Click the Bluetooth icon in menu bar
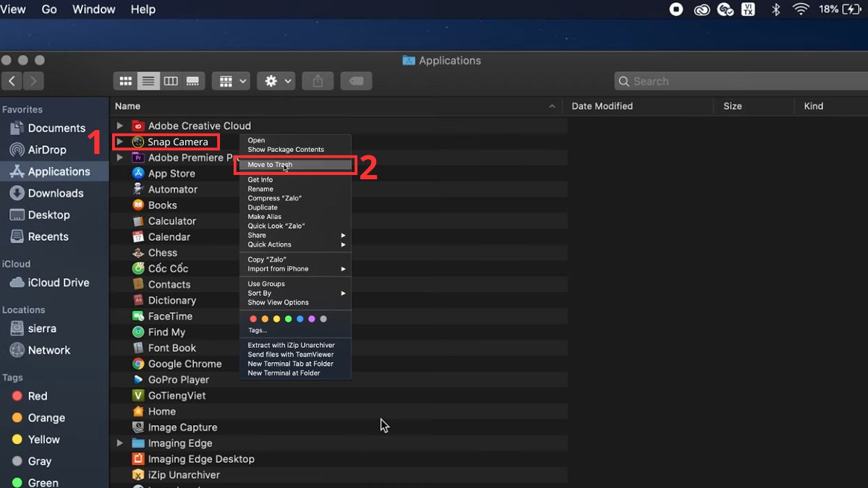The width and height of the screenshot is (868, 488). point(775,9)
